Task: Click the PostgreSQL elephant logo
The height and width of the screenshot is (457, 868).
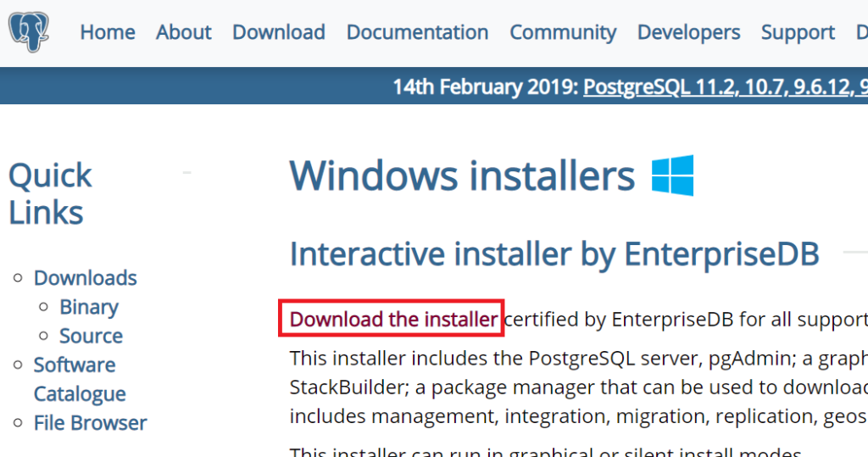Action: (29, 33)
